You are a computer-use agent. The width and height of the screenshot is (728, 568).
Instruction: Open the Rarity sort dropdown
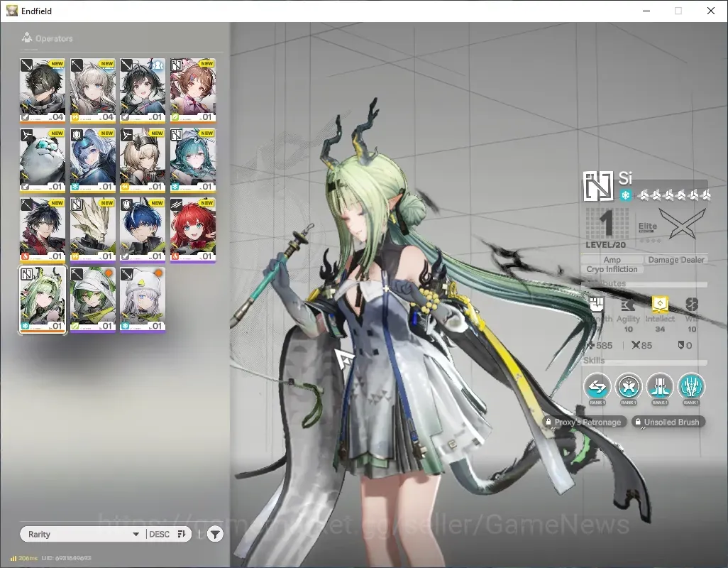pyautogui.click(x=82, y=534)
